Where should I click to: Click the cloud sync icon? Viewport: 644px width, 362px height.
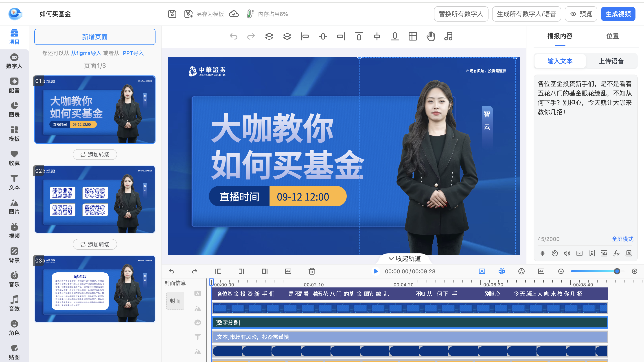point(234,14)
